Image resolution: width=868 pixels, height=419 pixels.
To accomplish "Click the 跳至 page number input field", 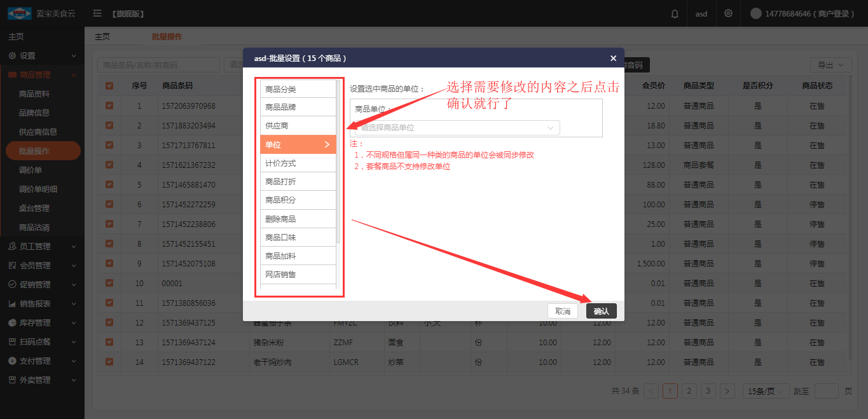I will tap(826, 391).
